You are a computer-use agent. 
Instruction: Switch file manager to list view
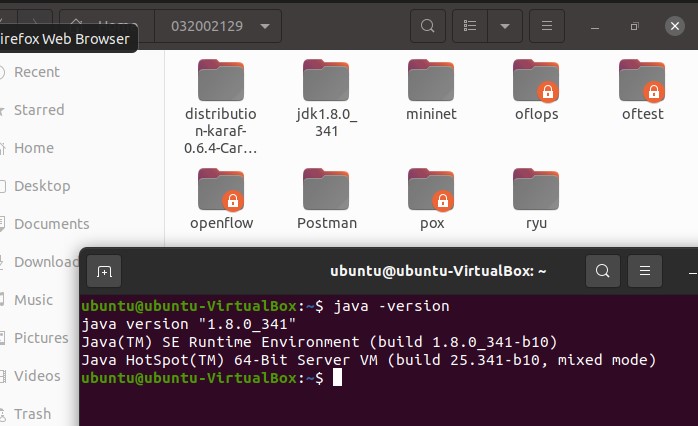(470, 26)
